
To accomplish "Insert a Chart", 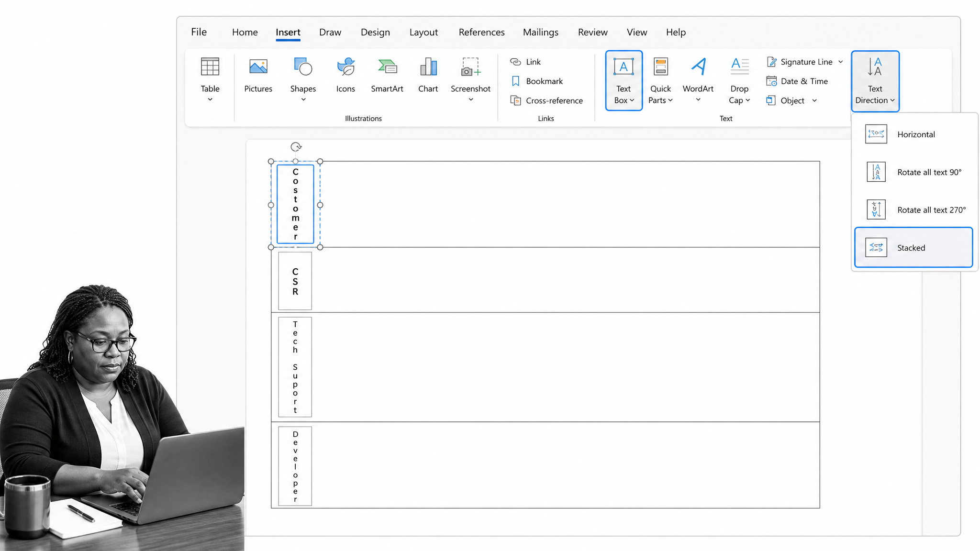I will click(428, 75).
